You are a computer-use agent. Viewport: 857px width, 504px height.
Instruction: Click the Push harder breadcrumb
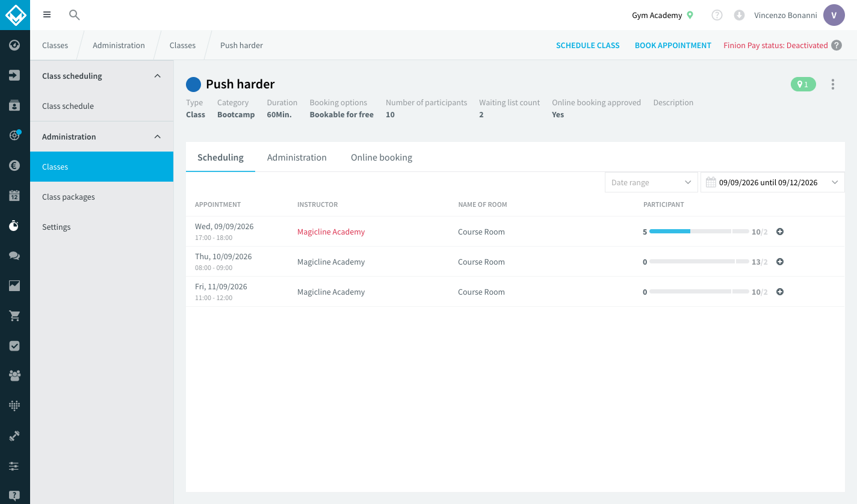tap(241, 45)
